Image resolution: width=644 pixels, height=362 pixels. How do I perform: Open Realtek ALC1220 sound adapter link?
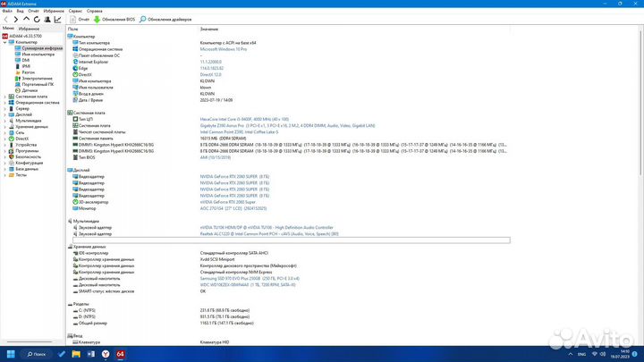tap(269, 234)
